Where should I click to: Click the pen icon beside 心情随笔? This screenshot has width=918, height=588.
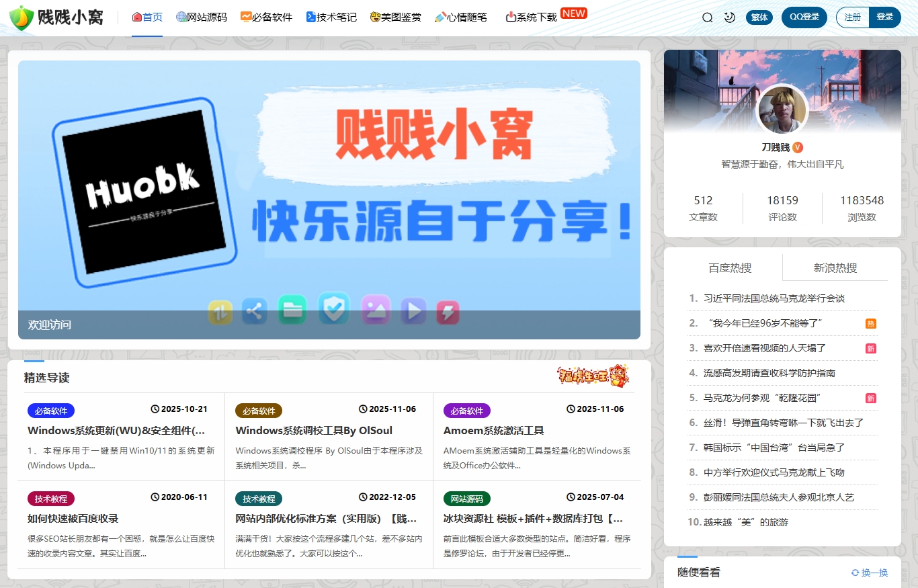pos(439,17)
